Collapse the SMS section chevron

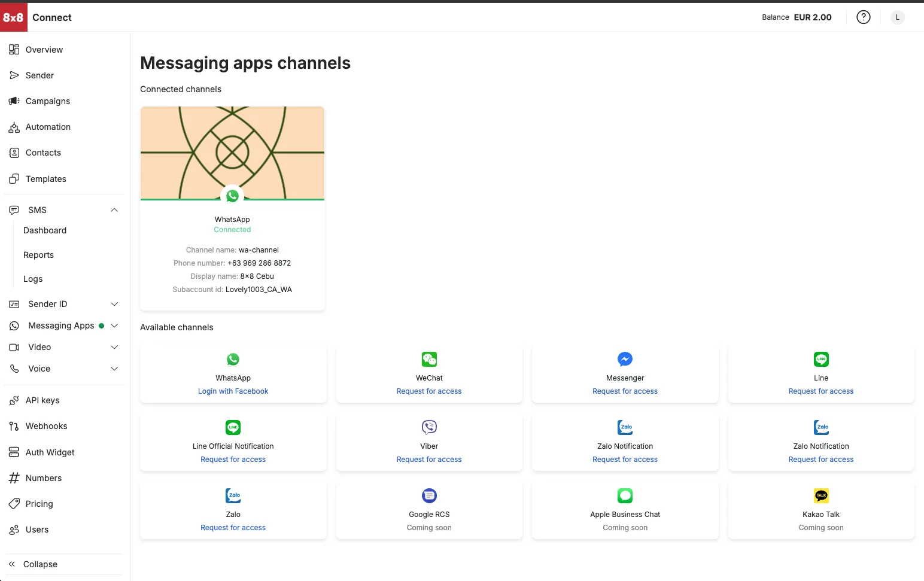click(x=114, y=210)
